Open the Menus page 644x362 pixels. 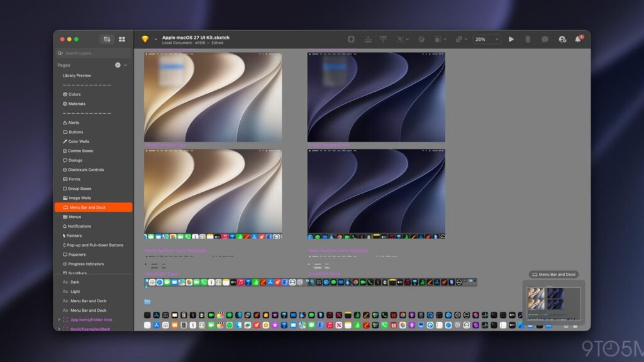point(72,217)
